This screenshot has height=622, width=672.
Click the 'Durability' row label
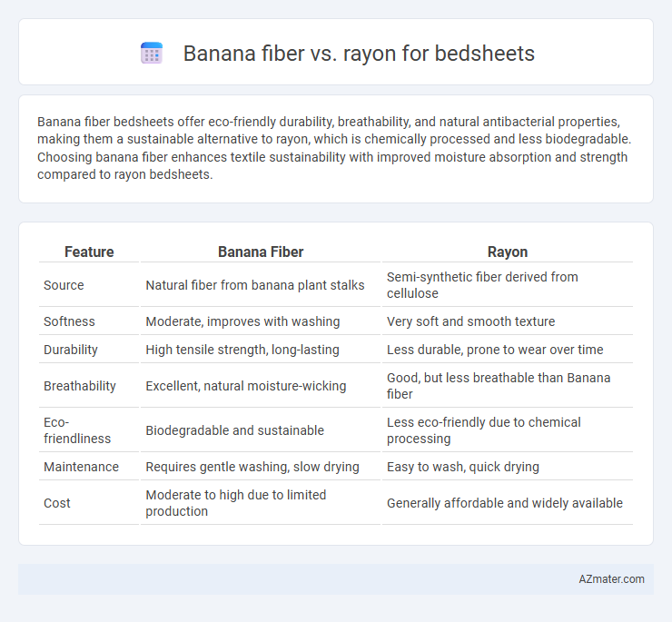point(71,350)
